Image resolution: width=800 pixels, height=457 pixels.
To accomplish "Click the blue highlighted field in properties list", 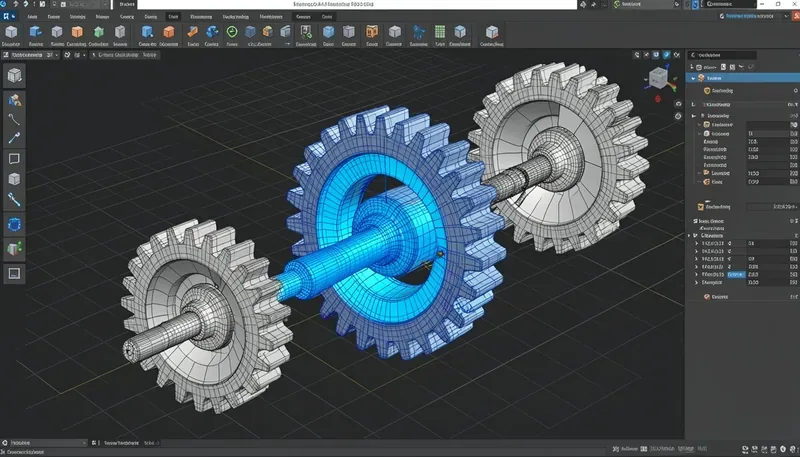I will point(736,274).
